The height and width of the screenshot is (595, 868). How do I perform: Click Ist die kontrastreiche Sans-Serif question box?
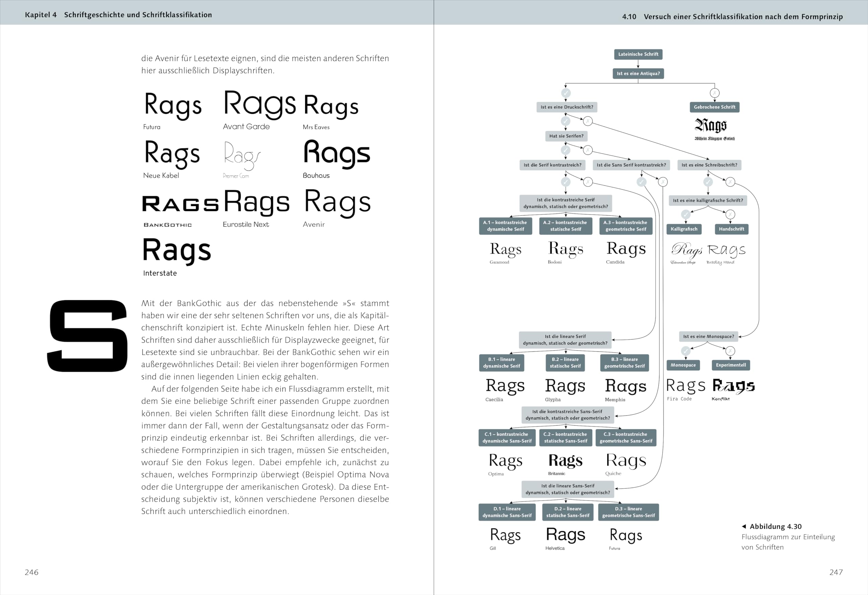[568, 415]
